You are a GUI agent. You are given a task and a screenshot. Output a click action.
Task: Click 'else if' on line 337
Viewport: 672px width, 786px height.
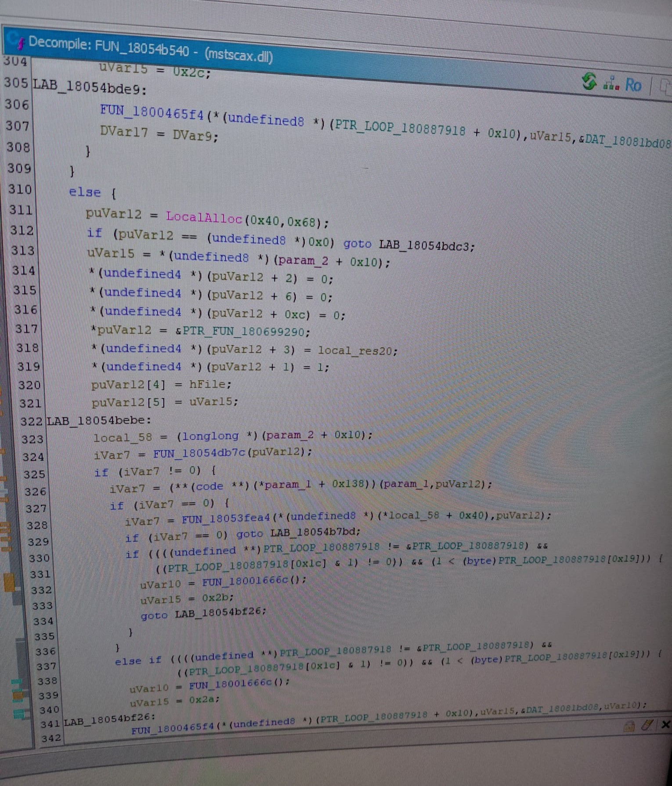coord(138,661)
